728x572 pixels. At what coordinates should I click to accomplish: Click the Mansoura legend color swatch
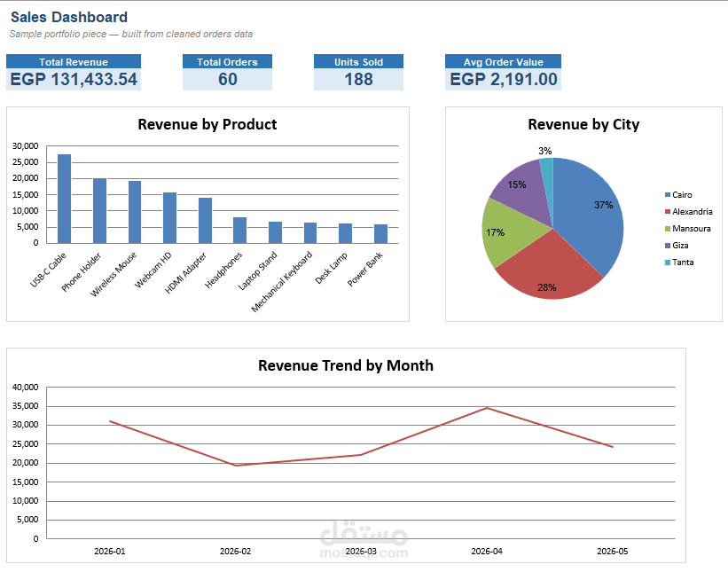(668, 229)
